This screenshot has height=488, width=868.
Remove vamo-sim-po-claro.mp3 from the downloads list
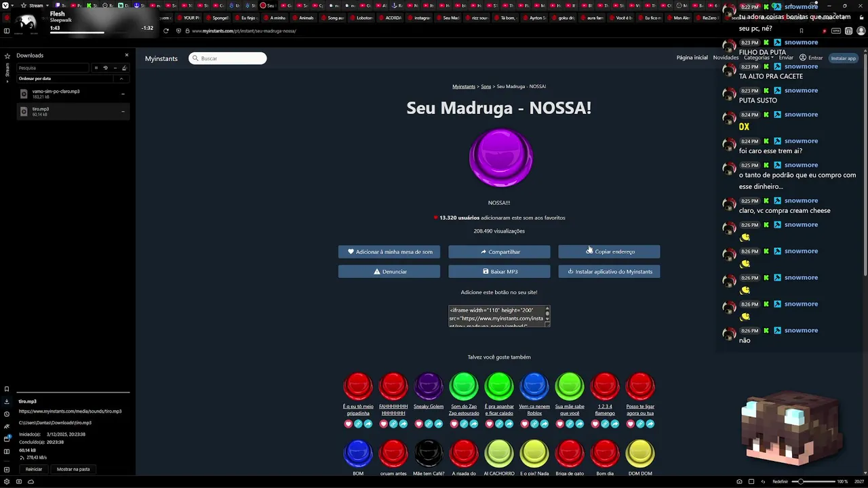pos(123,94)
